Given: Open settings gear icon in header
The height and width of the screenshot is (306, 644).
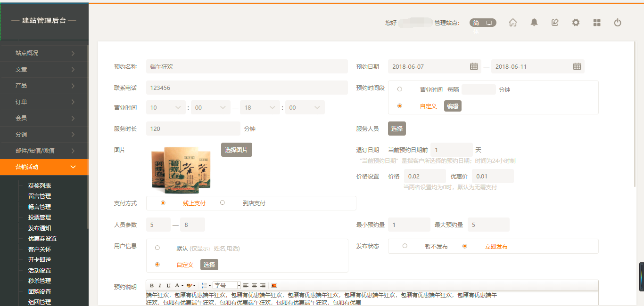Looking at the screenshot, I should [576, 23].
